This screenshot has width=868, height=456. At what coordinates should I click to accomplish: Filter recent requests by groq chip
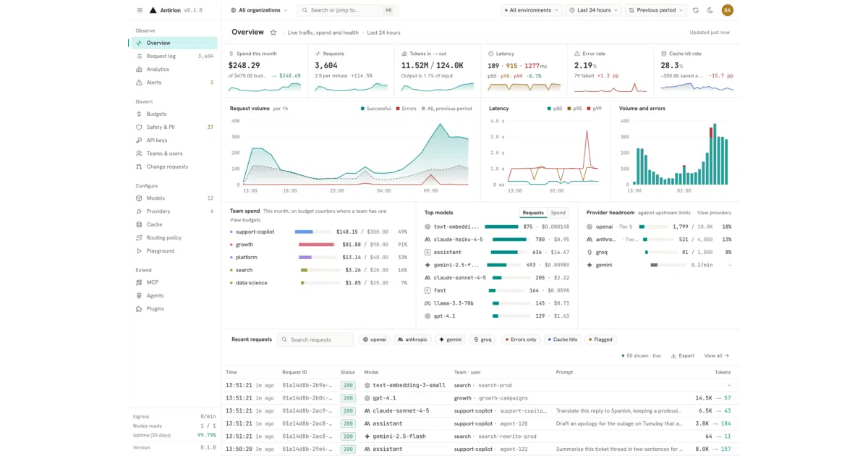point(482,339)
